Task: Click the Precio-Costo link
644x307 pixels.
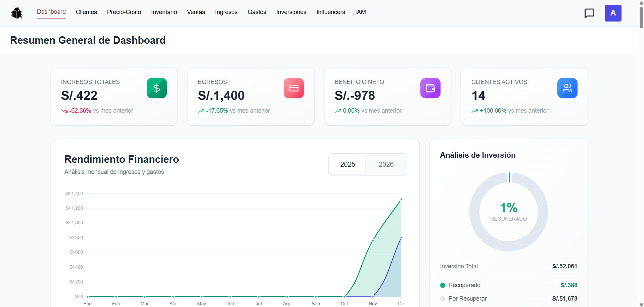Action: [124, 12]
